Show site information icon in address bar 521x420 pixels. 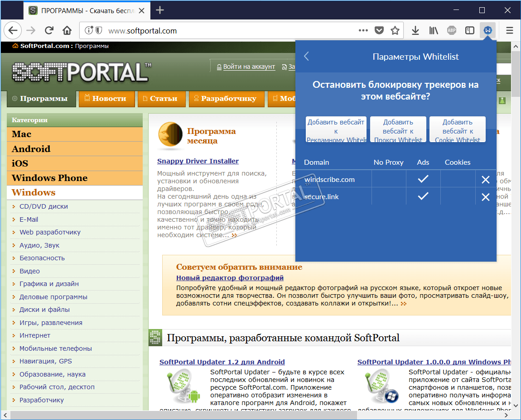[x=89, y=30]
